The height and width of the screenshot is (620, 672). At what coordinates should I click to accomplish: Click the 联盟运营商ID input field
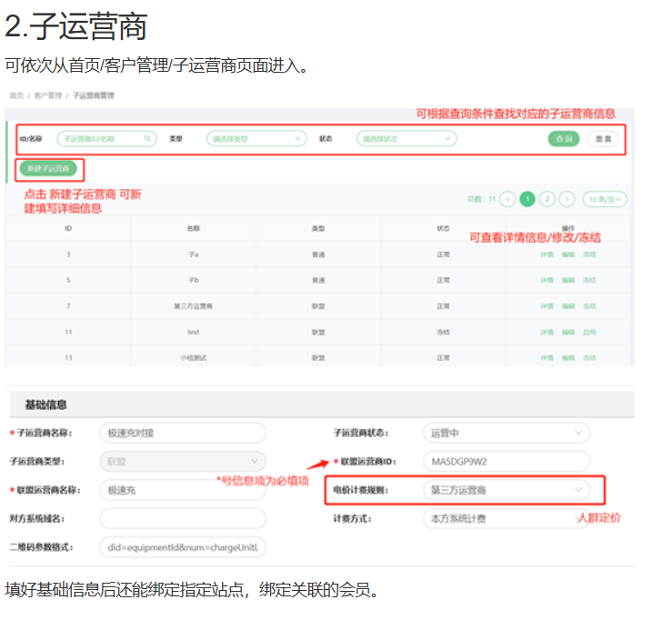point(506,462)
